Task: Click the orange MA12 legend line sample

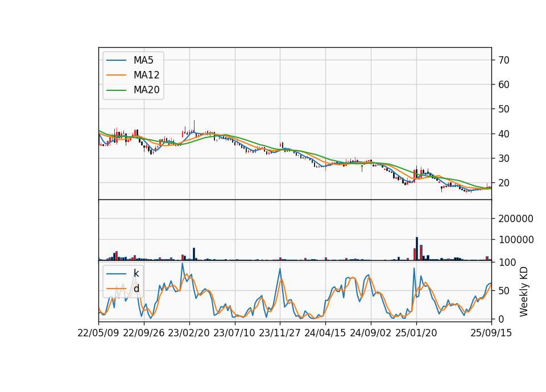Action: [116, 75]
